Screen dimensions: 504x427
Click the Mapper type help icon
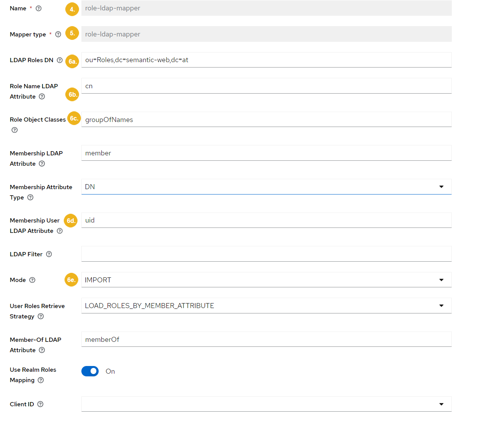pos(58,34)
